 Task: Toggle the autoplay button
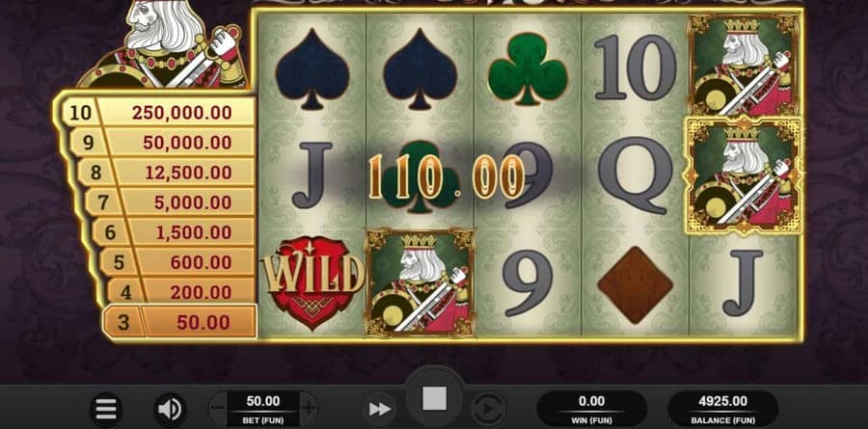(x=489, y=410)
